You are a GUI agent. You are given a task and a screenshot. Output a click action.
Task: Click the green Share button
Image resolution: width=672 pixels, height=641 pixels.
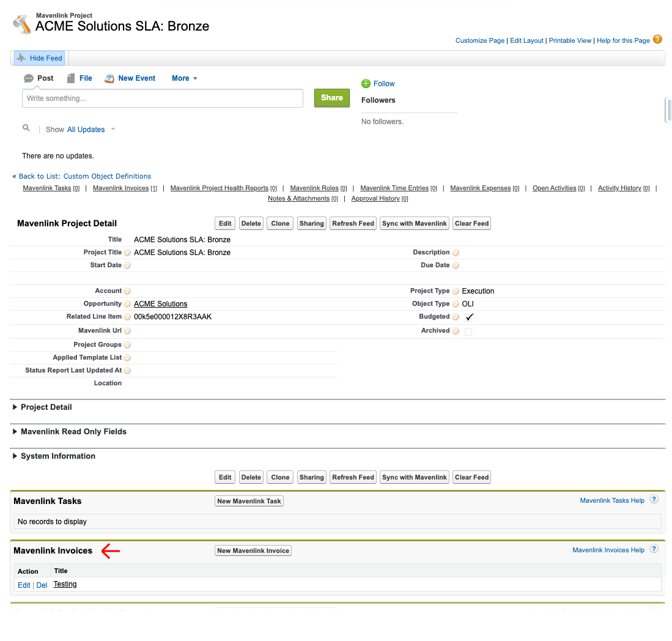[332, 98]
